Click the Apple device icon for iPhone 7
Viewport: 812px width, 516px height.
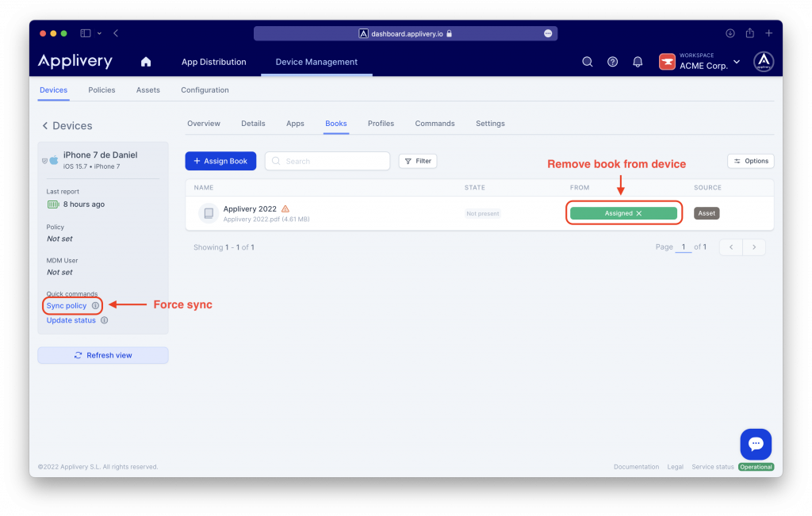click(54, 160)
